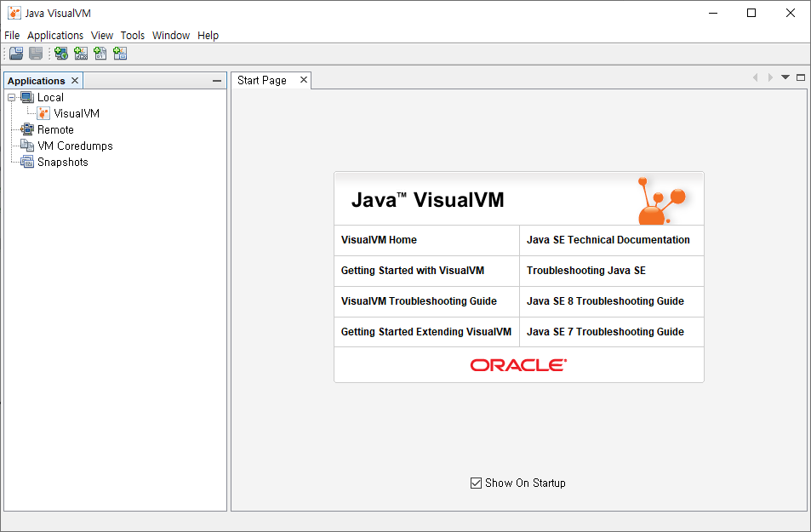
Task: Open Java SE Technical Documentation link
Action: pyautogui.click(x=608, y=239)
